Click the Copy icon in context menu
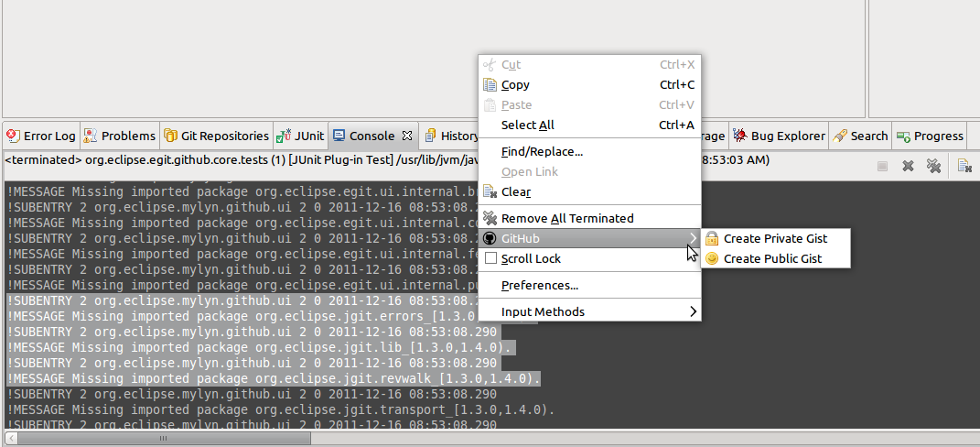 pyautogui.click(x=490, y=84)
